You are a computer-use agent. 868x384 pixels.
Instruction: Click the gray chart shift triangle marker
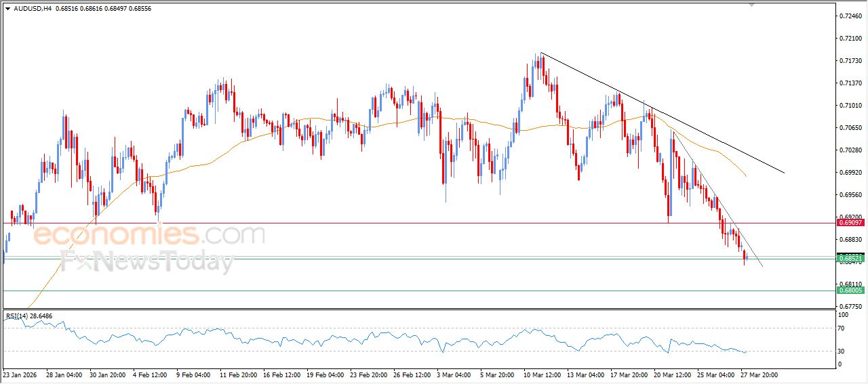tap(751, 5)
